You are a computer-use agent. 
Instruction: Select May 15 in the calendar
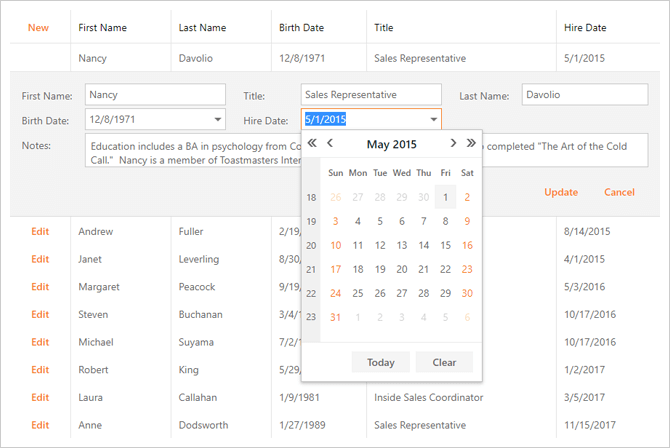tap(445, 245)
